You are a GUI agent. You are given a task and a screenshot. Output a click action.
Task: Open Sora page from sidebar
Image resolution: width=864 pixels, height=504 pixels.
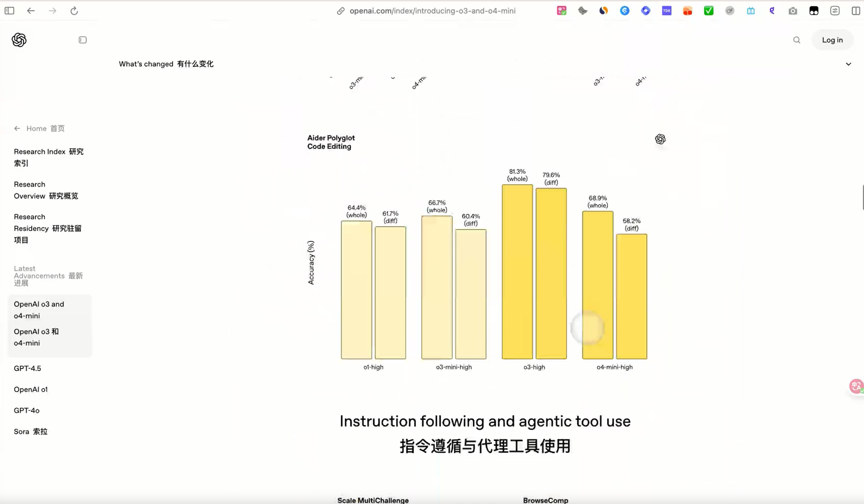(31, 431)
